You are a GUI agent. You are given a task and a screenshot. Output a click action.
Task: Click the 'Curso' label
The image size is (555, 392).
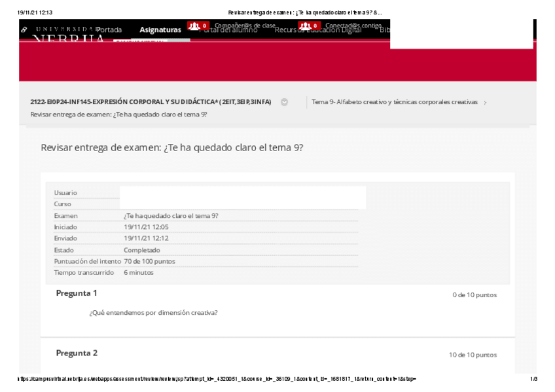tap(63, 204)
